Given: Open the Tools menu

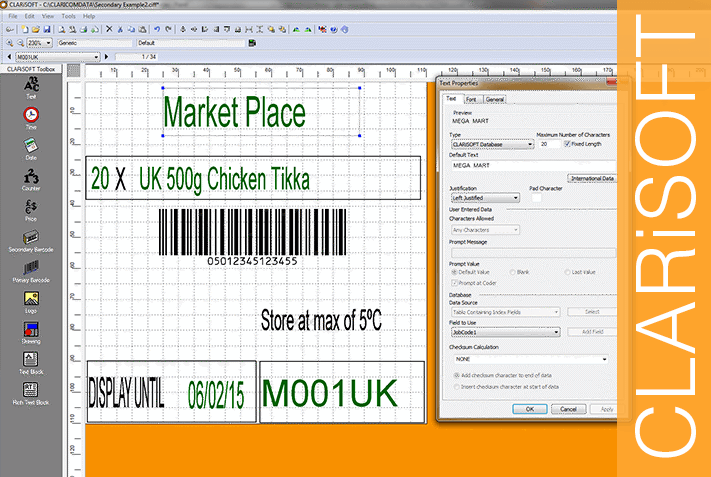Looking at the screenshot, I should point(68,16).
